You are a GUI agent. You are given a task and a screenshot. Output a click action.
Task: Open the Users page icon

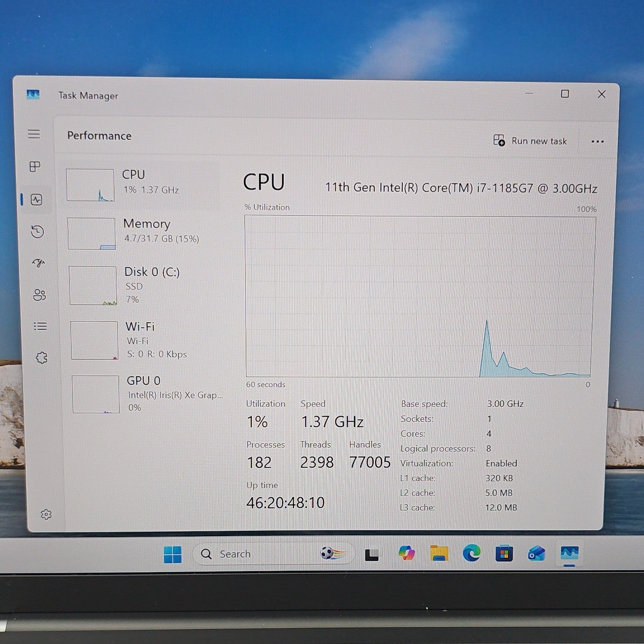(x=39, y=295)
